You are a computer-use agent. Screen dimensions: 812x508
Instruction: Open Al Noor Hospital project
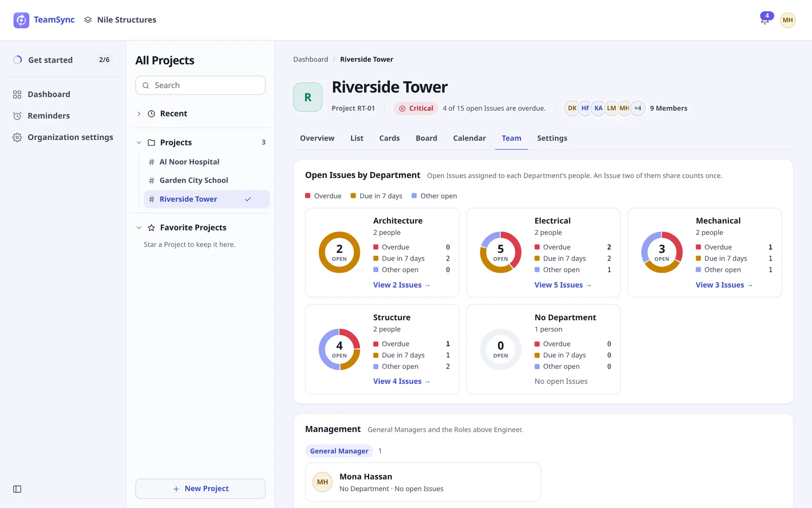(207, 162)
